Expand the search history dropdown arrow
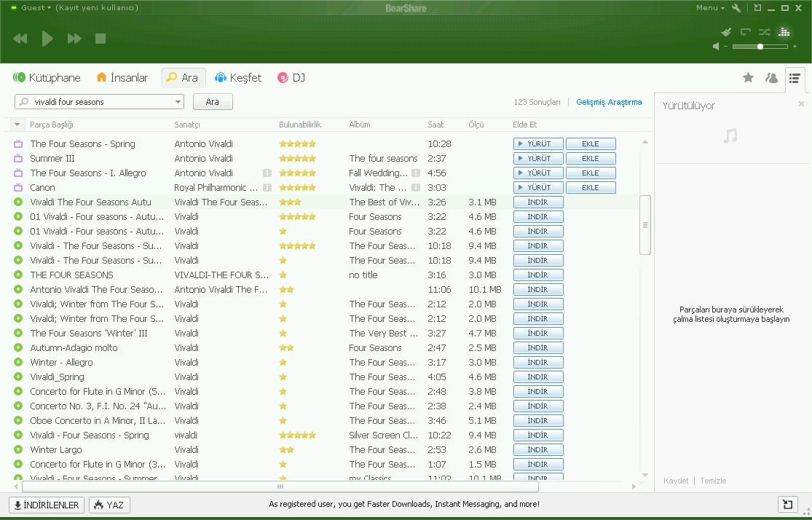Image resolution: width=812 pixels, height=520 pixels. (x=178, y=102)
